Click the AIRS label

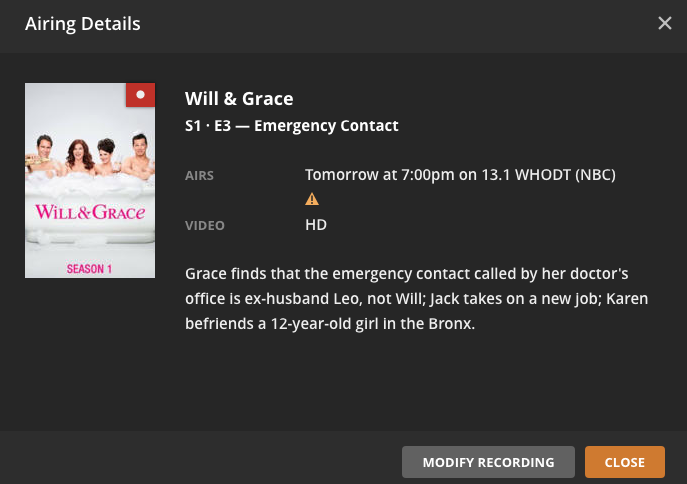coord(200,176)
